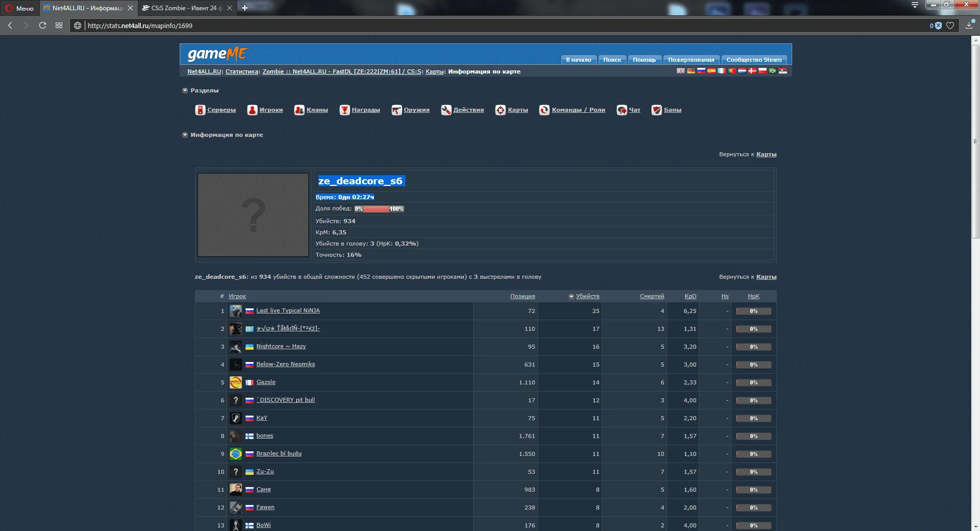Click the Clans section icon

pyautogui.click(x=299, y=110)
